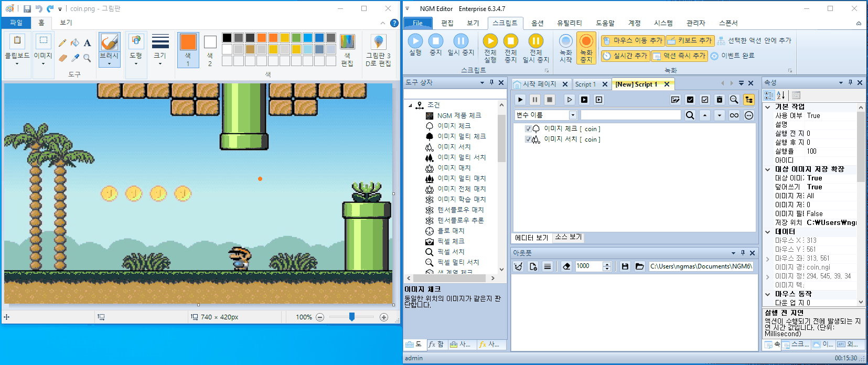Click script editor pause button
This screenshot has height=365, width=868.
coord(534,100)
